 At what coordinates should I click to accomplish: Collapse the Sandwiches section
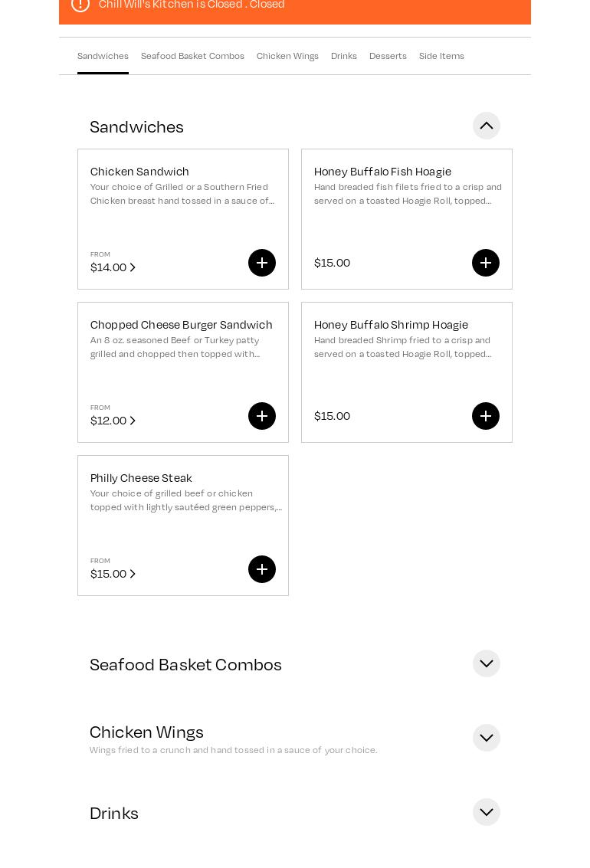point(487,126)
